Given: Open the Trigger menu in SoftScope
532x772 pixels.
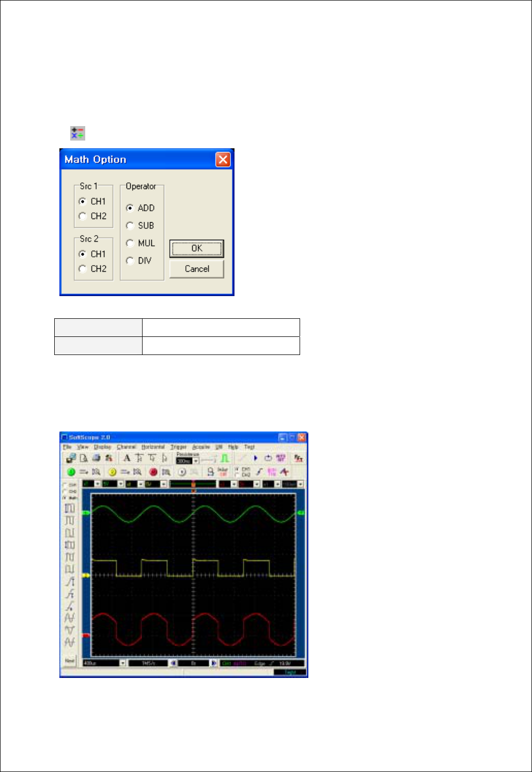Looking at the screenshot, I should (x=179, y=447).
